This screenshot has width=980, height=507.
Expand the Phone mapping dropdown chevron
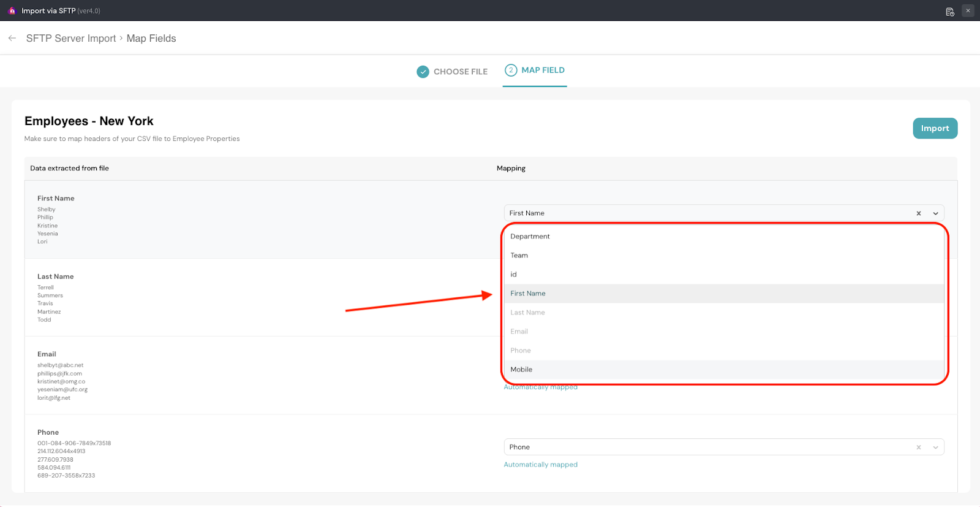tap(935, 448)
